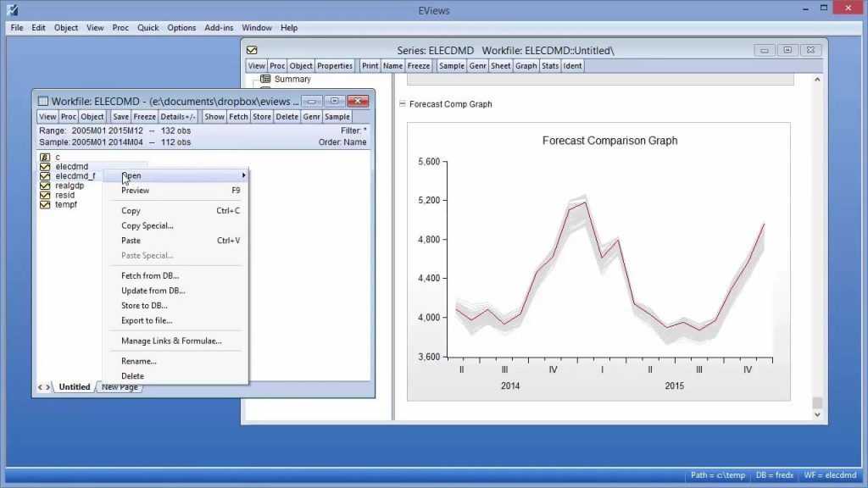
Task: Click the resid series icon
Action: [x=45, y=195]
